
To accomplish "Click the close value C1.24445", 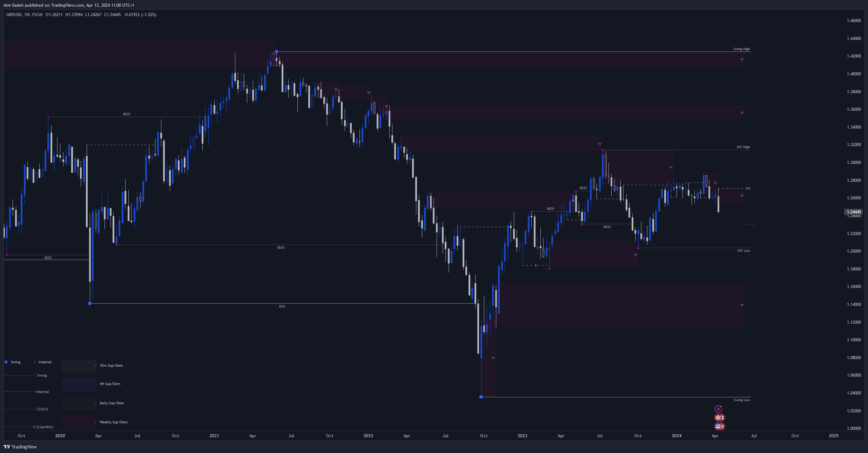I will (112, 15).
